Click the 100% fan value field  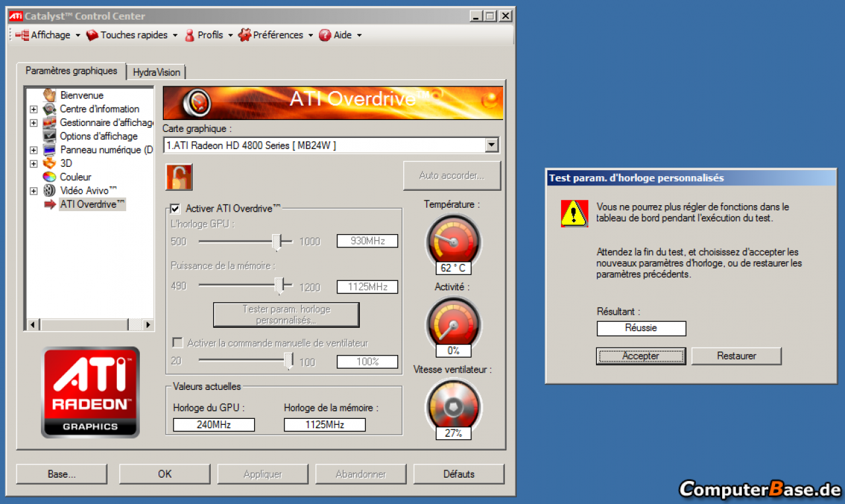[x=368, y=362]
